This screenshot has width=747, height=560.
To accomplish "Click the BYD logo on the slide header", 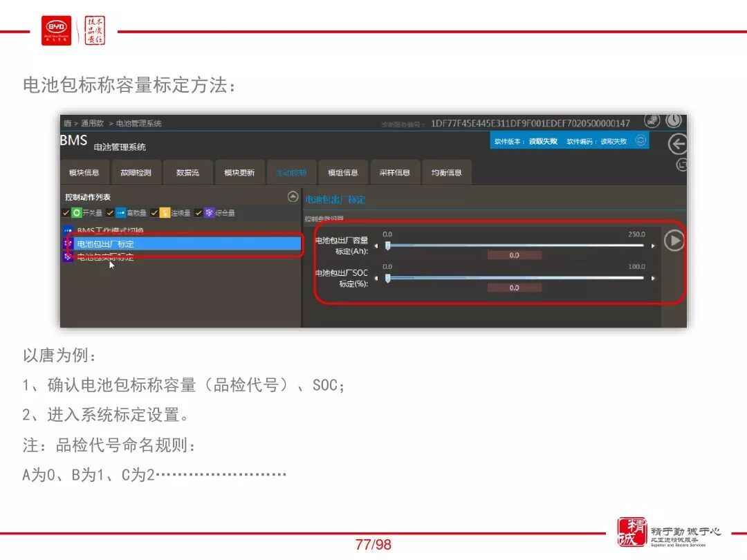I will point(56,31).
